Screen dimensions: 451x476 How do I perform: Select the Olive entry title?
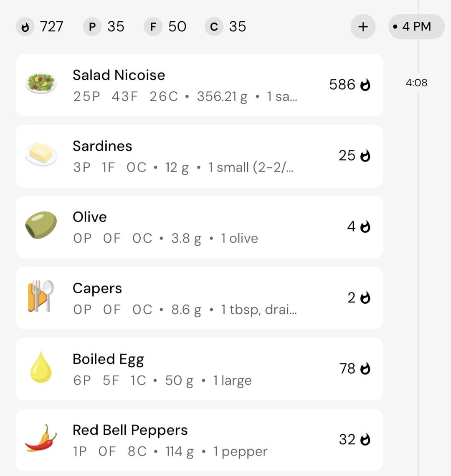click(89, 217)
